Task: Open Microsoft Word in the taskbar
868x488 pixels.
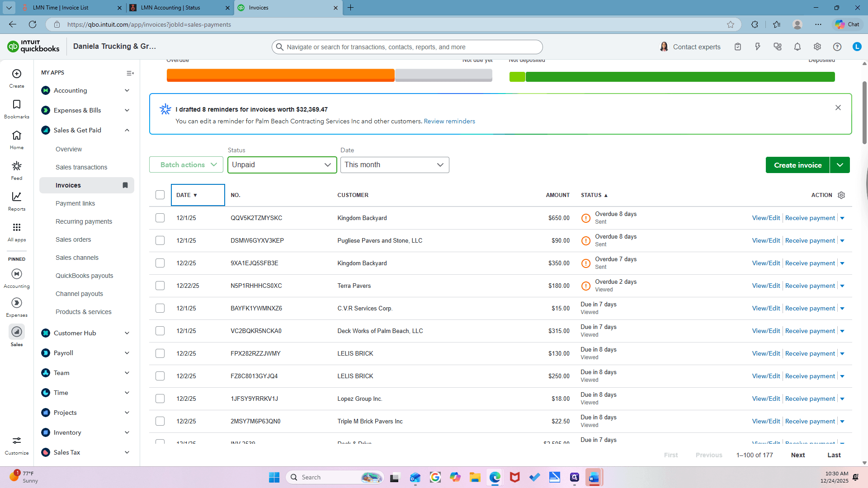Action: pos(594,477)
